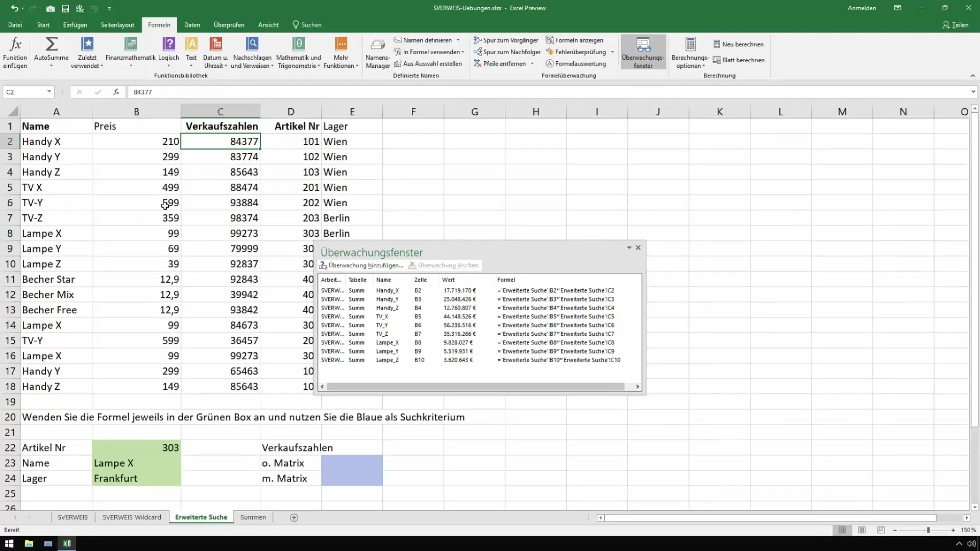Viewport: 980px width, 551px height.
Task: Expand Namen definieren dropdown arrow
Action: click(458, 40)
